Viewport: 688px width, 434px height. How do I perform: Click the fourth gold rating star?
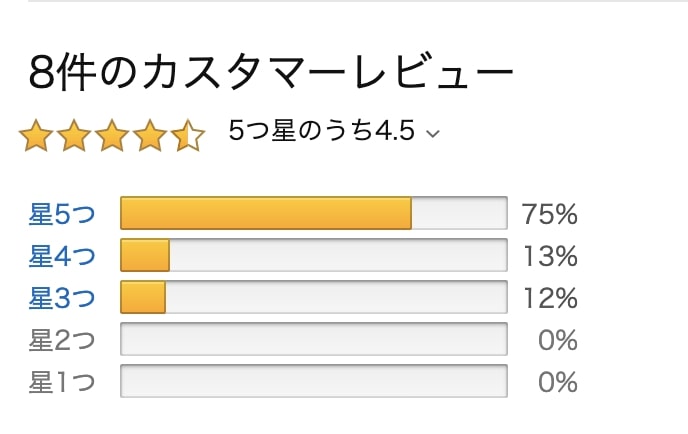tap(150, 135)
